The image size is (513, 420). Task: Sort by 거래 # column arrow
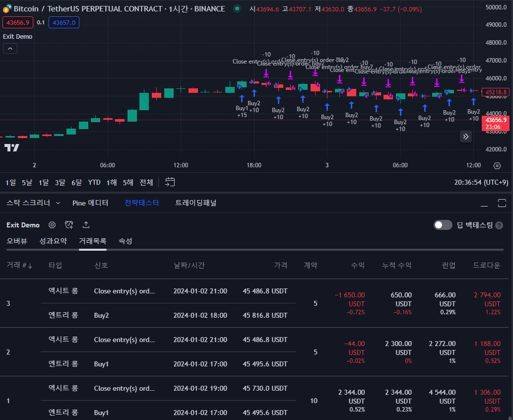(30, 266)
